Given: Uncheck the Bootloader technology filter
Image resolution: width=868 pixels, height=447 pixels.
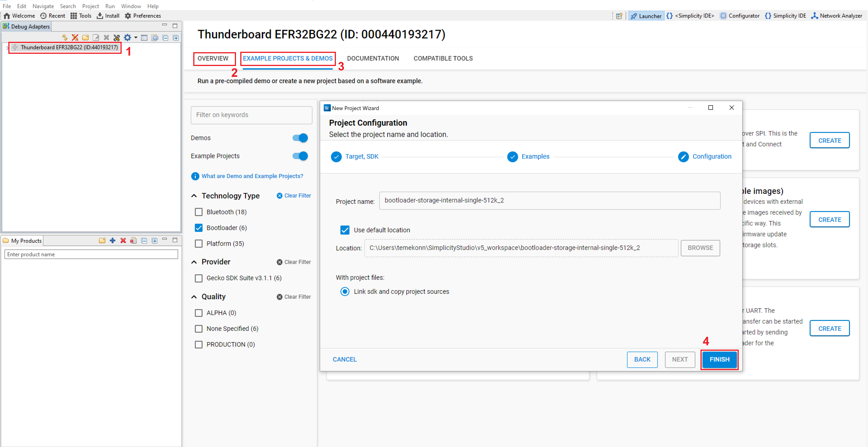Looking at the screenshot, I should click(x=199, y=228).
